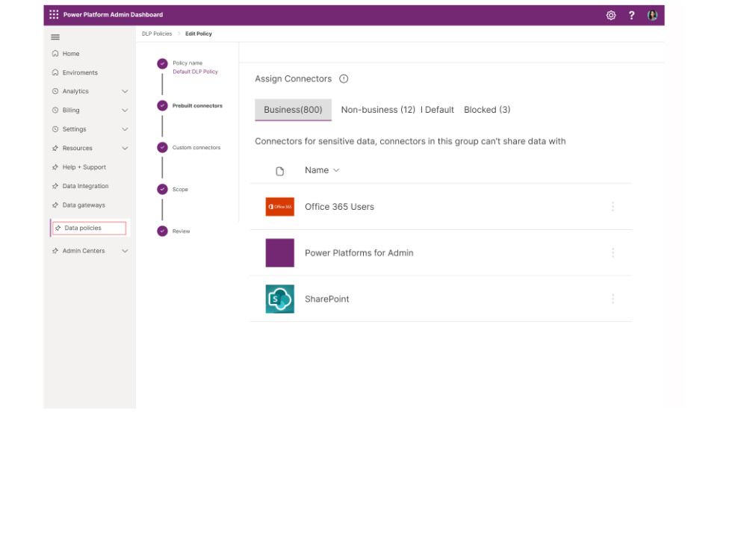Open more options for SharePoint row
The width and height of the screenshot is (747, 560).
point(613,299)
